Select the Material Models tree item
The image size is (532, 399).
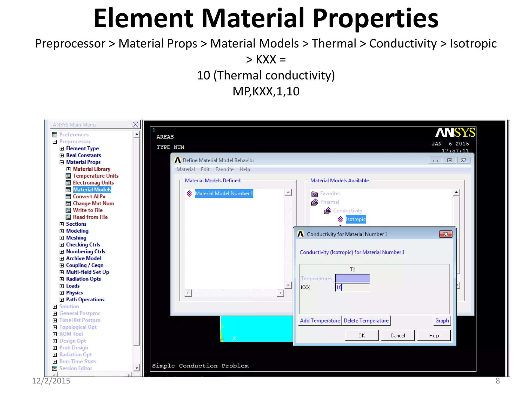pos(92,190)
